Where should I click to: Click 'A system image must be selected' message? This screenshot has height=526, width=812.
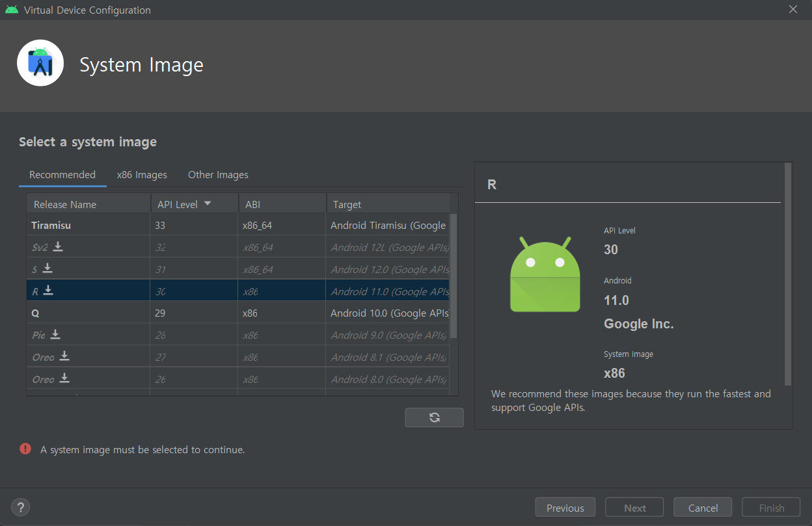click(x=142, y=449)
